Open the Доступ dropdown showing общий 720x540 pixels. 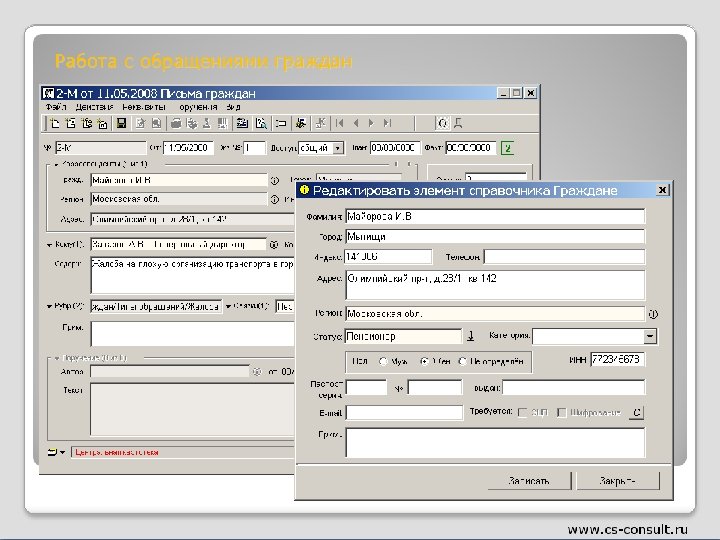(x=338, y=148)
